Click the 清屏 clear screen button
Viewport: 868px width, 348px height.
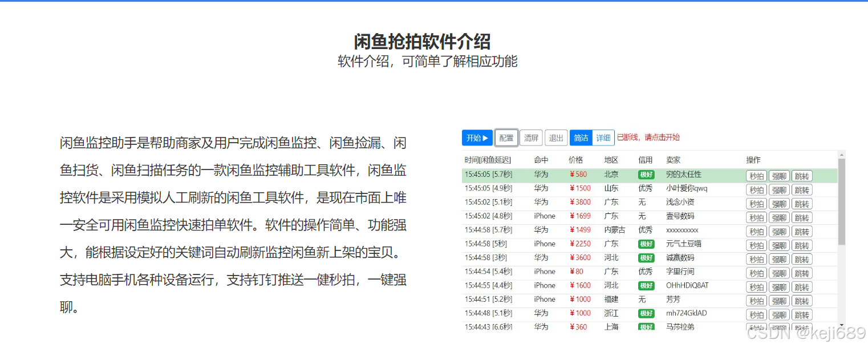[531, 137]
